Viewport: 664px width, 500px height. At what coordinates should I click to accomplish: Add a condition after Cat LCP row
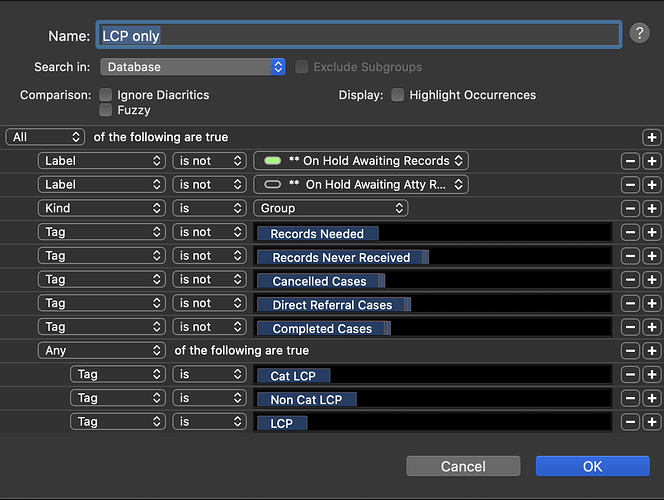tap(652, 374)
